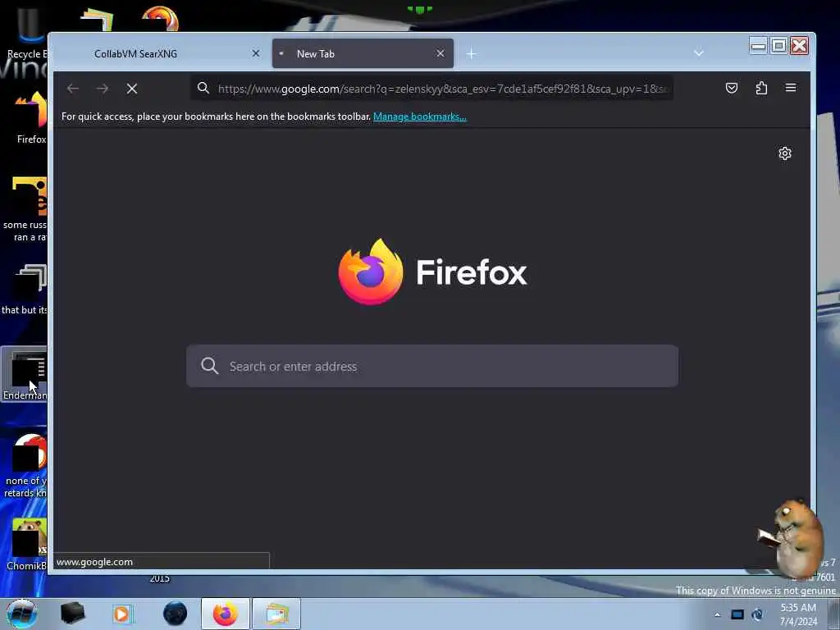Close the CollabVM SearXNG tab
840x630 pixels.
pyautogui.click(x=256, y=53)
